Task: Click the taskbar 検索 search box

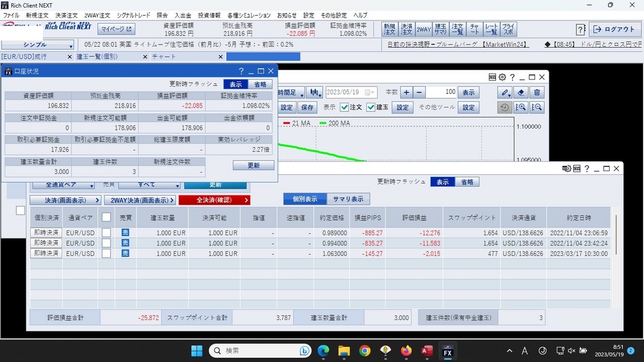Action: coord(260,351)
